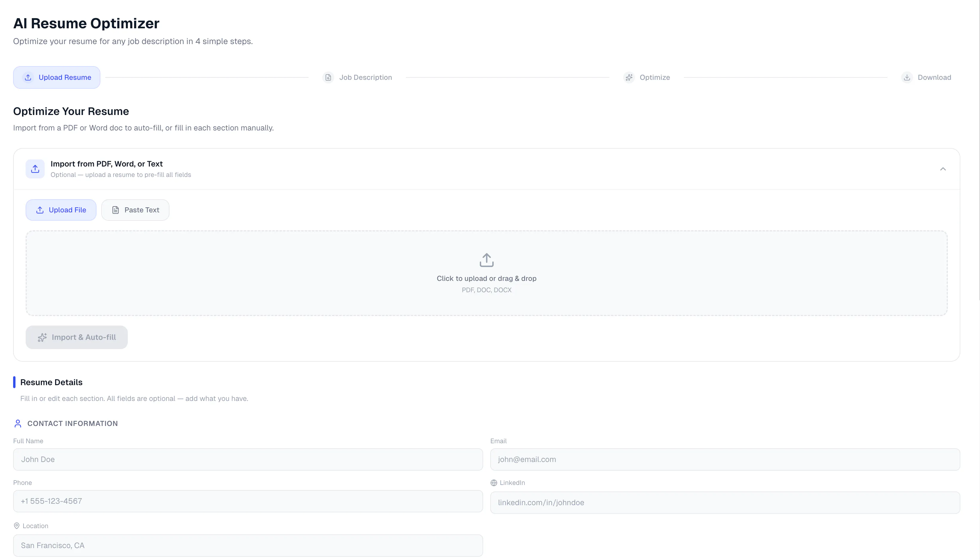Focus the LinkedIn URL field
This screenshot has height=560, width=980.
pos(725,503)
